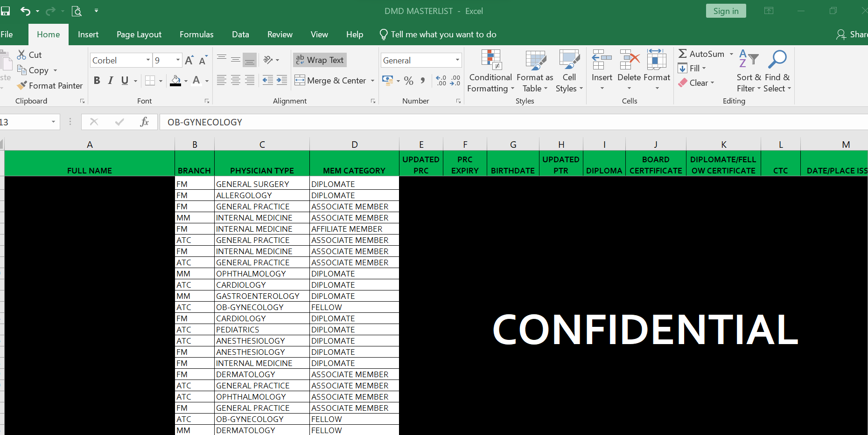Screen dimensions: 868x435
Task: Open the borders dropdown arrow
Action: (x=161, y=81)
